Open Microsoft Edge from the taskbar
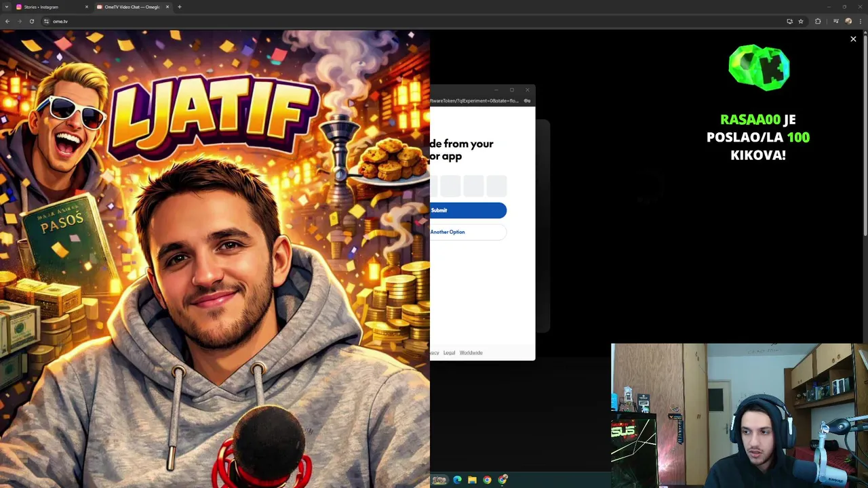 457,480
